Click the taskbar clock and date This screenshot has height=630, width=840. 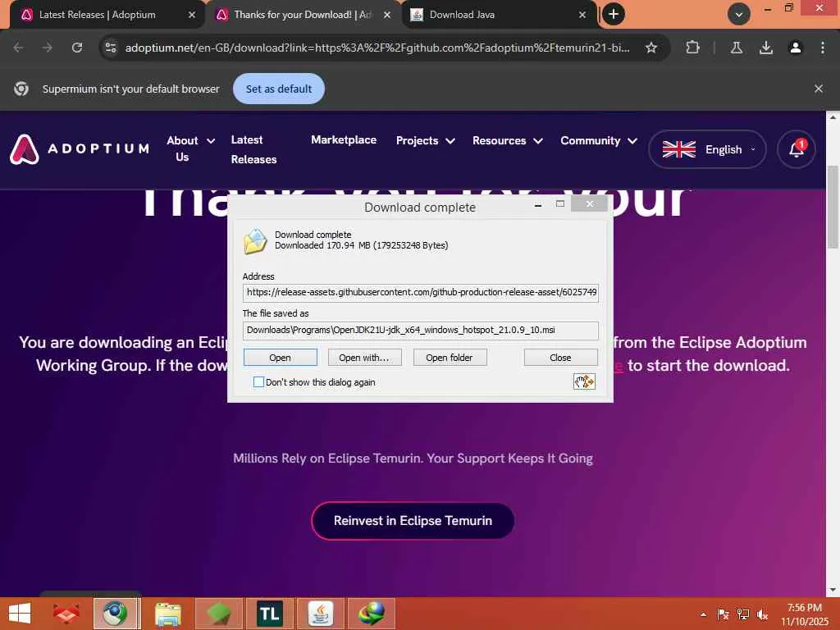click(x=804, y=614)
